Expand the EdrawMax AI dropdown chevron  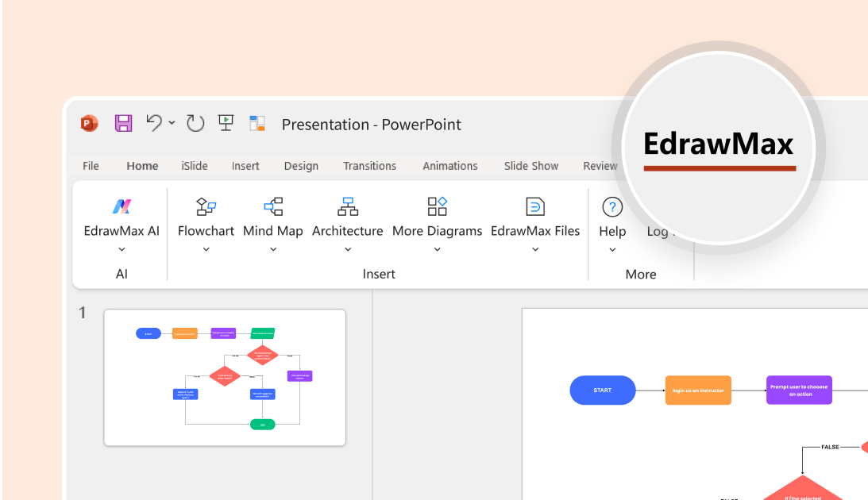pos(122,249)
